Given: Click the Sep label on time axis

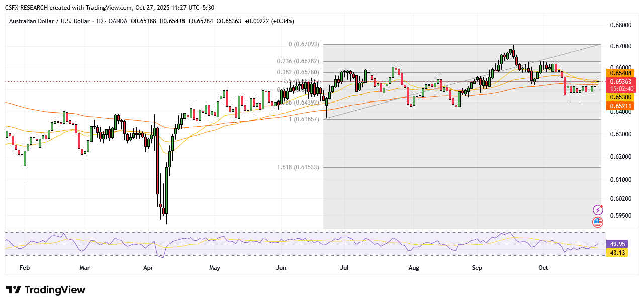Looking at the screenshot, I should tap(477, 268).
